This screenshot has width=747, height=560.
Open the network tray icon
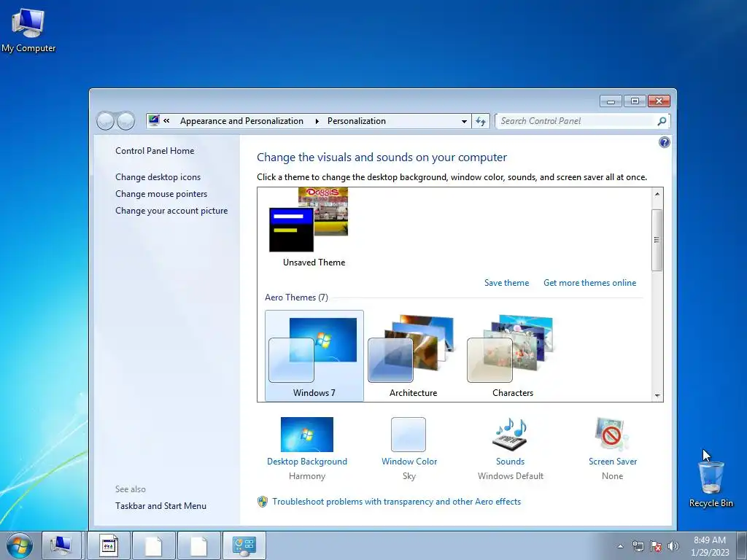point(638,546)
